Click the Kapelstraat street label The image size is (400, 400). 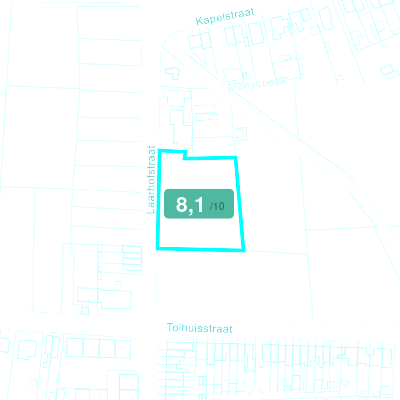pyautogui.click(x=225, y=16)
